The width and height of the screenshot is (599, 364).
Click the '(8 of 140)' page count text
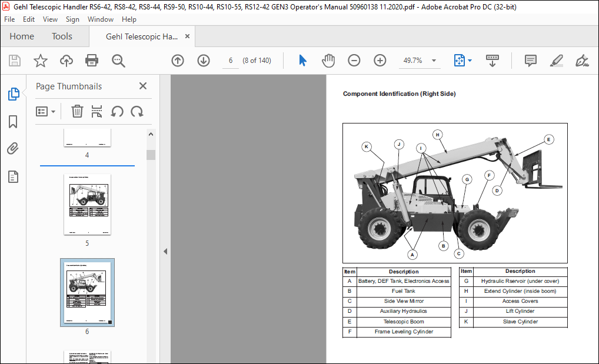(x=257, y=61)
